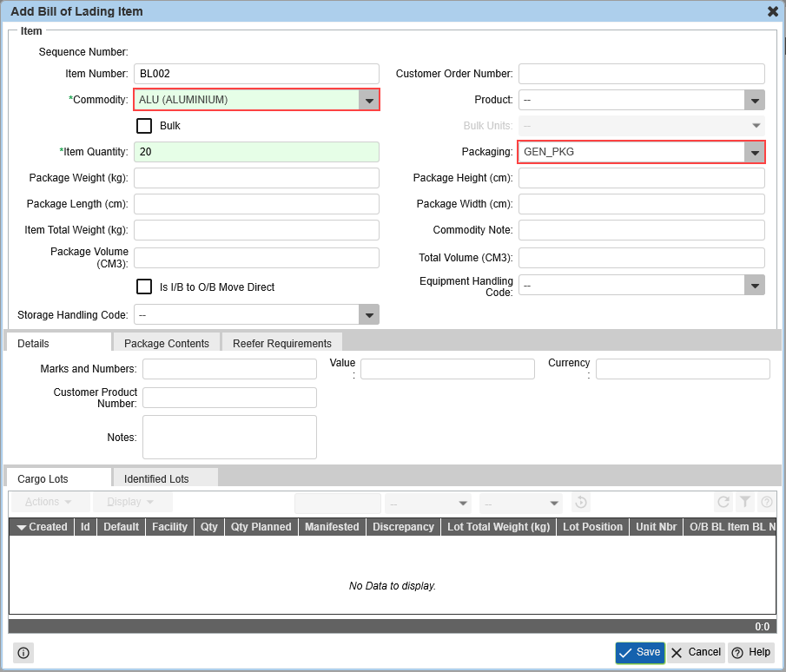
Task: Open the Display menu in Cargo Lots
Action: pyautogui.click(x=132, y=502)
